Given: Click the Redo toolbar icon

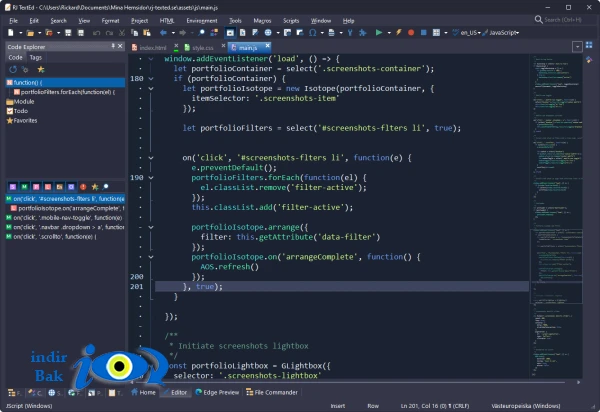Looking at the screenshot, I should click(109, 33).
